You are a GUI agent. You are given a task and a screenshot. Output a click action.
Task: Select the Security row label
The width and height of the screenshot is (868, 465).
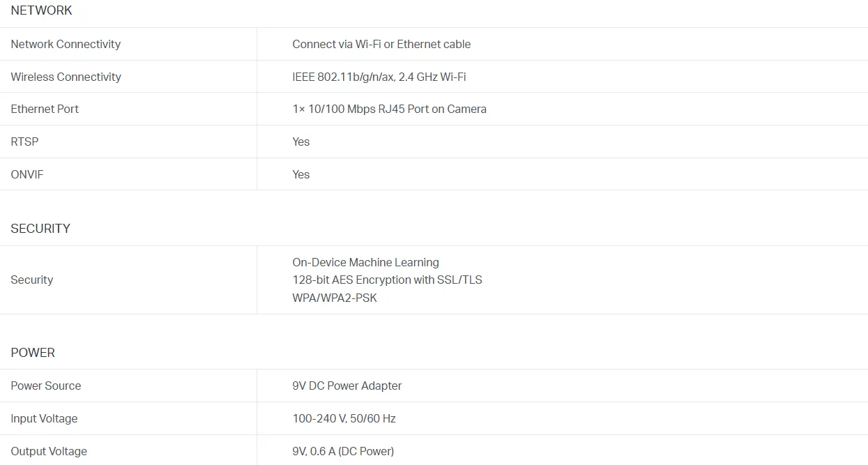(32, 280)
